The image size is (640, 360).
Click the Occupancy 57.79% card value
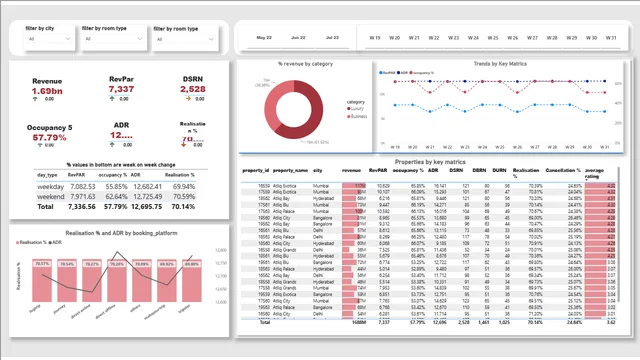(x=49, y=138)
